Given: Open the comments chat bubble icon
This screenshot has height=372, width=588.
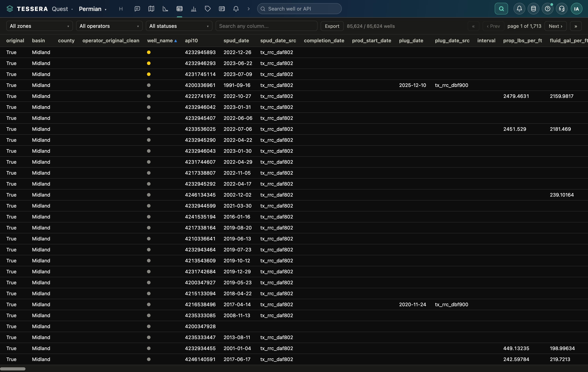Looking at the screenshot, I should pyautogui.click(x=137, y=9).
